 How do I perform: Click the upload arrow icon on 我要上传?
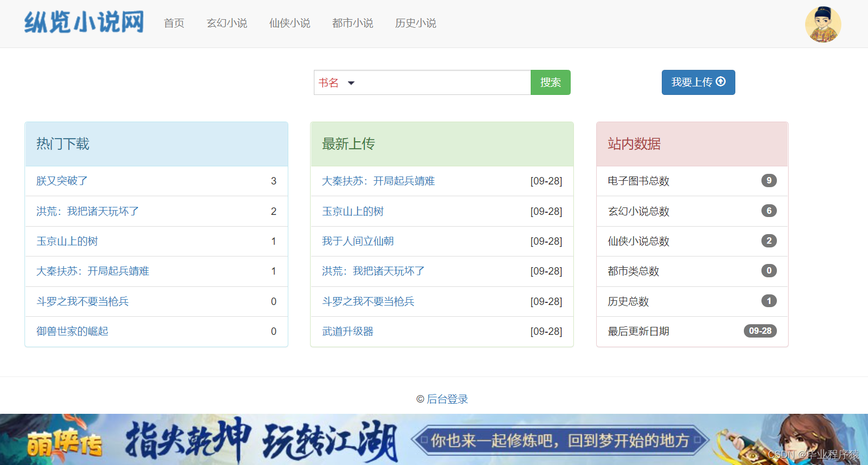(721, 82)
